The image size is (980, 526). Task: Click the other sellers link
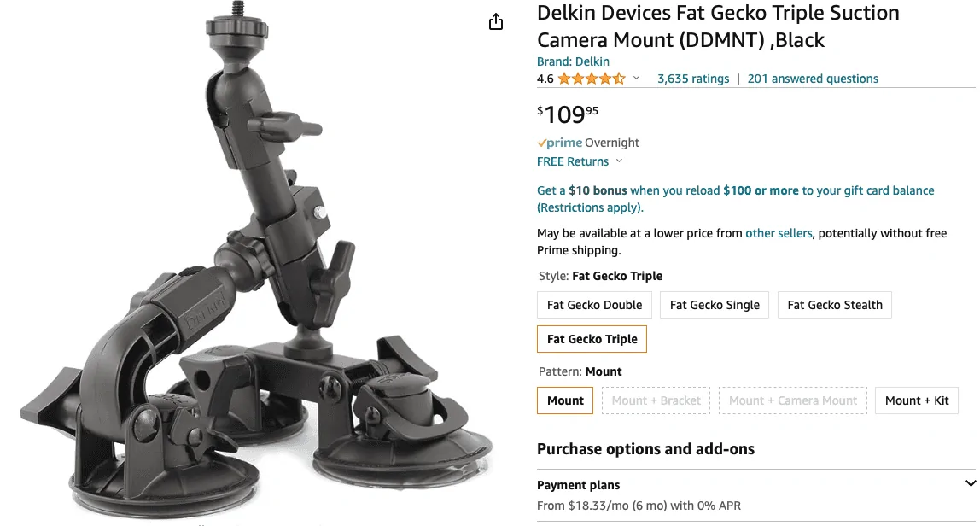tap(779, 233)
